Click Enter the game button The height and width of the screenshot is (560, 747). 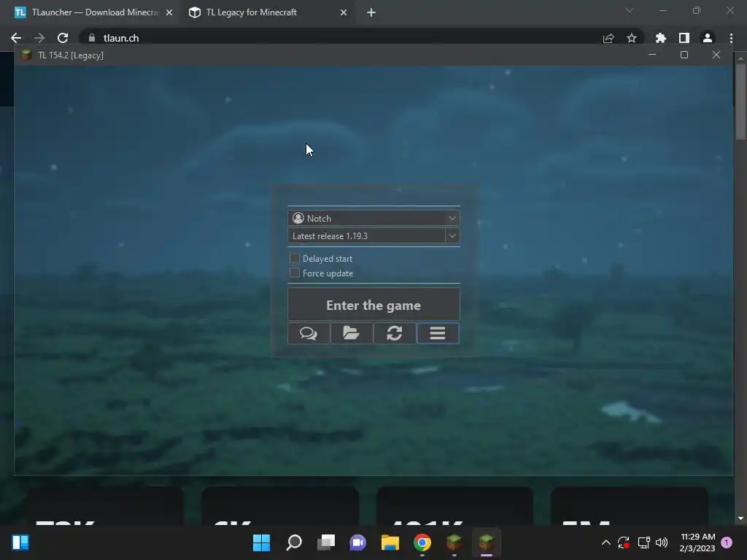coord(373,305)
